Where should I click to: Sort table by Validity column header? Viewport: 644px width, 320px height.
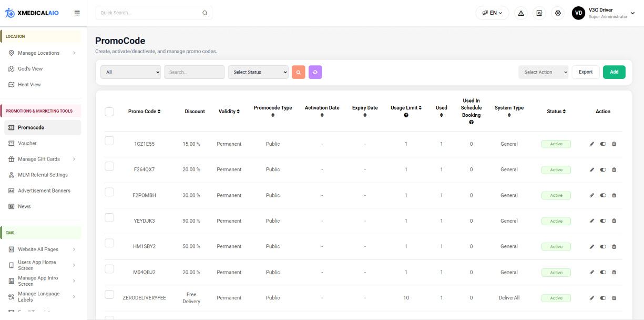click(x=229, y=112)
